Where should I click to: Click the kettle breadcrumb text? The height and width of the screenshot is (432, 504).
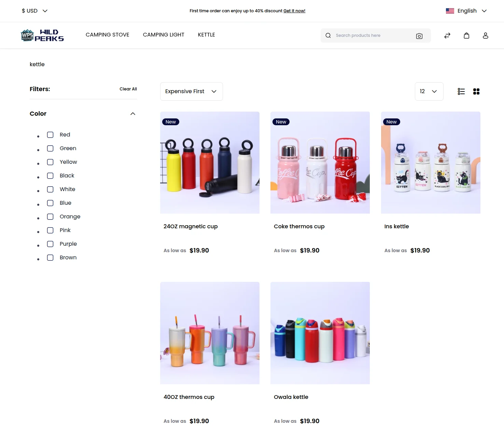tap(37, 64)
